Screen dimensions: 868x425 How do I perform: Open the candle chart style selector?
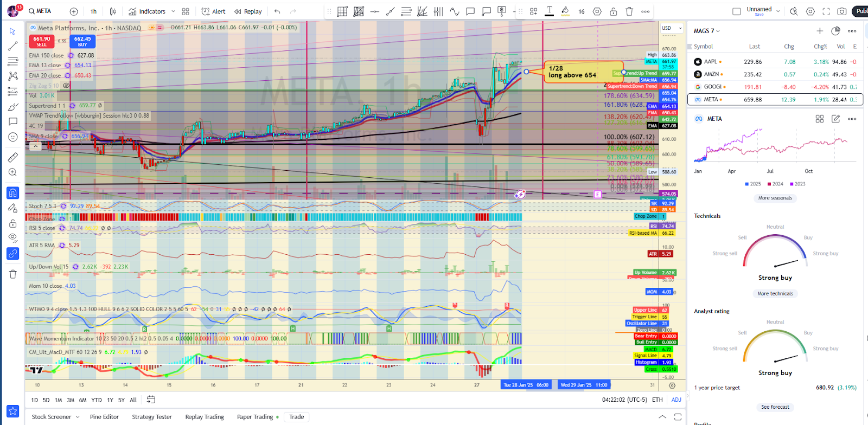(x=113, y=11)
